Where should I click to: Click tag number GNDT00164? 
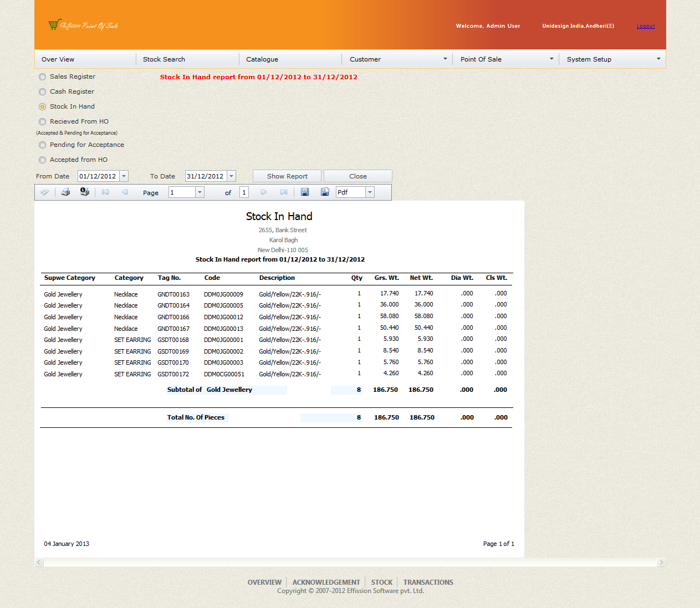(173, 305)
